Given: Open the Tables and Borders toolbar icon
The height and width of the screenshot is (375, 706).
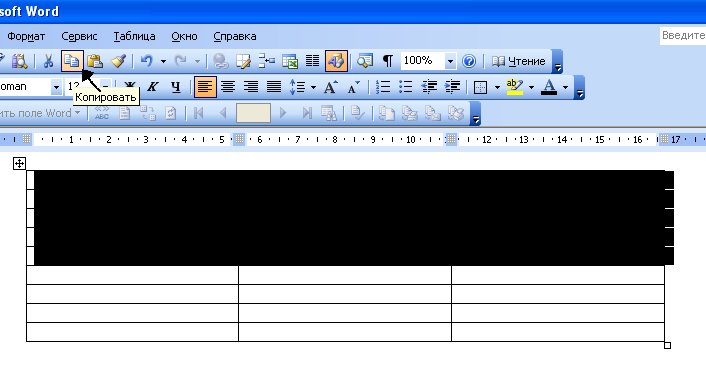Looking at the screenshot, I should (244, 61).
